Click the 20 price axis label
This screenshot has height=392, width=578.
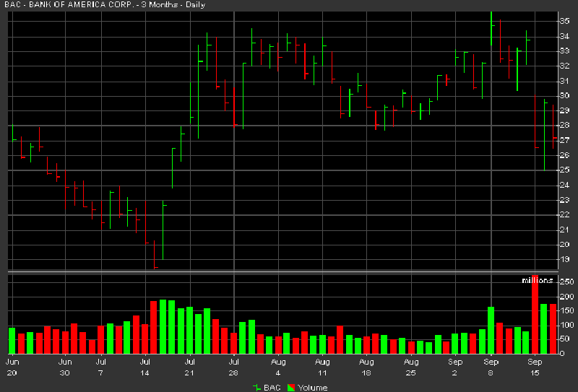564,245
